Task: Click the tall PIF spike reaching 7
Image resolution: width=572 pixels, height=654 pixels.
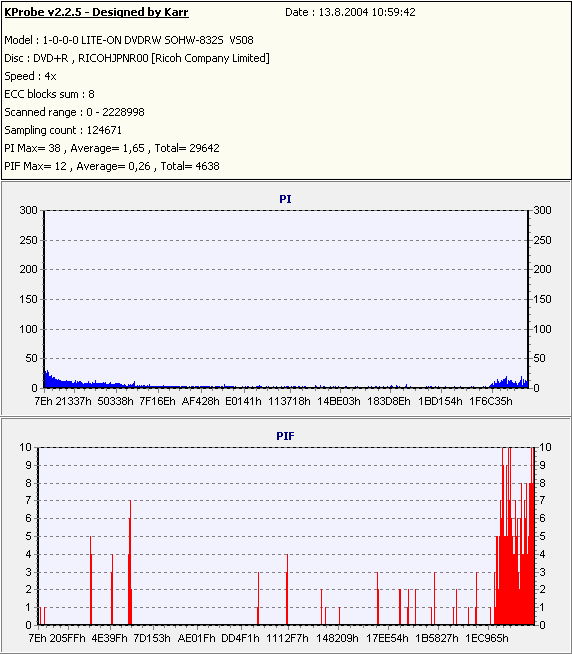Action: (x=130, y=562)
